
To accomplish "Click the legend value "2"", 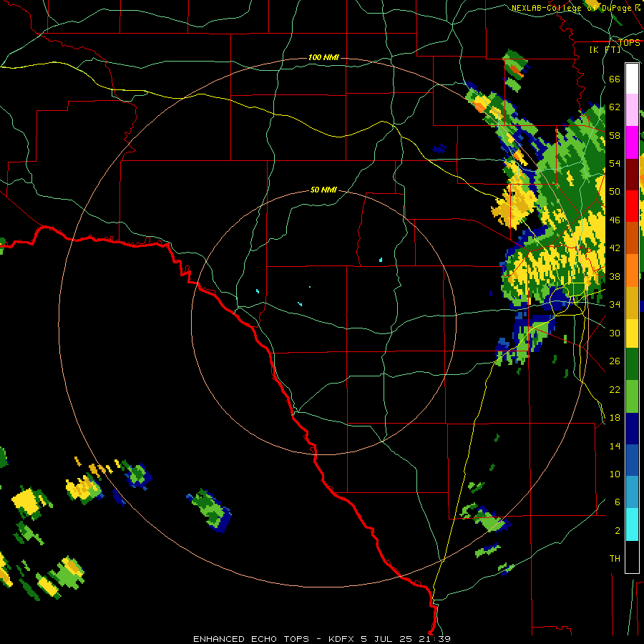I will (x=618, y=531).
